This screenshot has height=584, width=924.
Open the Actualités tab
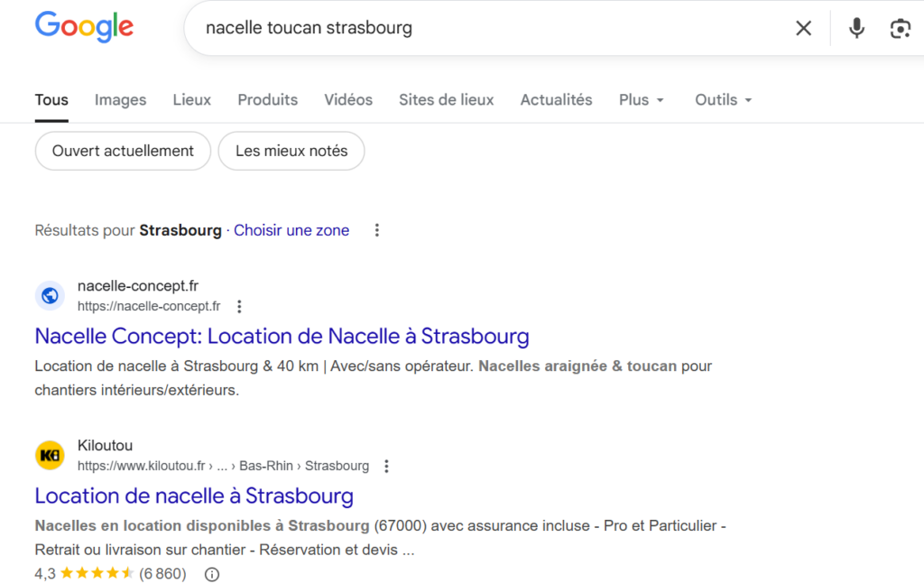556,100
